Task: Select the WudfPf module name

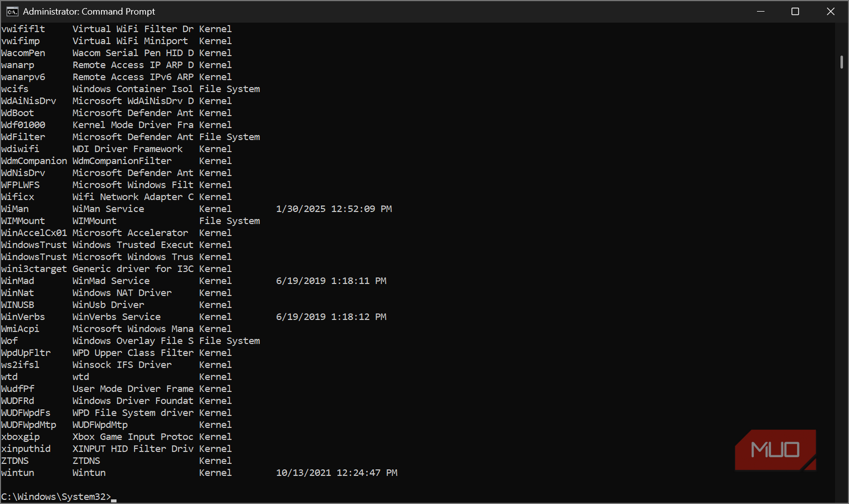Action: pyautogui.click(x=17, y=389)
